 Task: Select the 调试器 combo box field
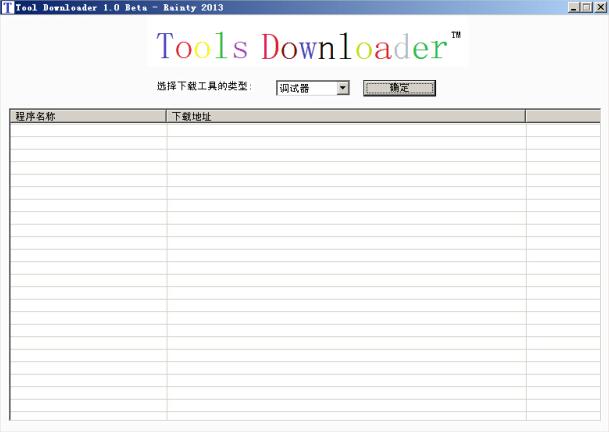306,88
